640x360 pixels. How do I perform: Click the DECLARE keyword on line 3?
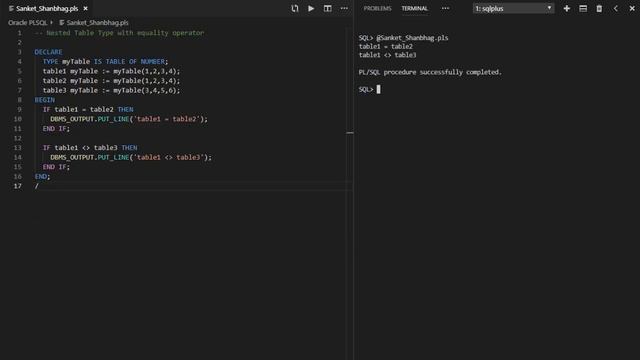48,52
